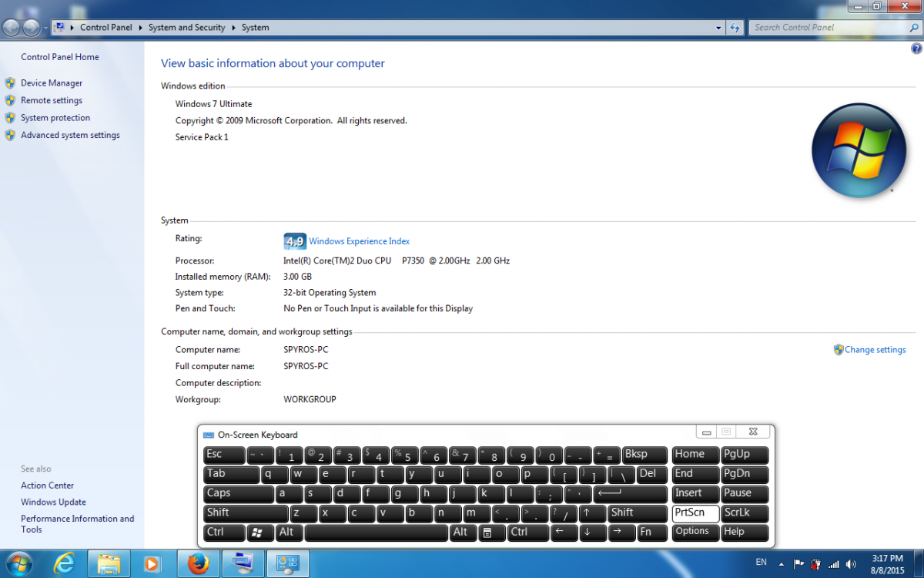Click the 4.9 rating badge
Screen dimensions: 924x578
[x=295, y=241]
